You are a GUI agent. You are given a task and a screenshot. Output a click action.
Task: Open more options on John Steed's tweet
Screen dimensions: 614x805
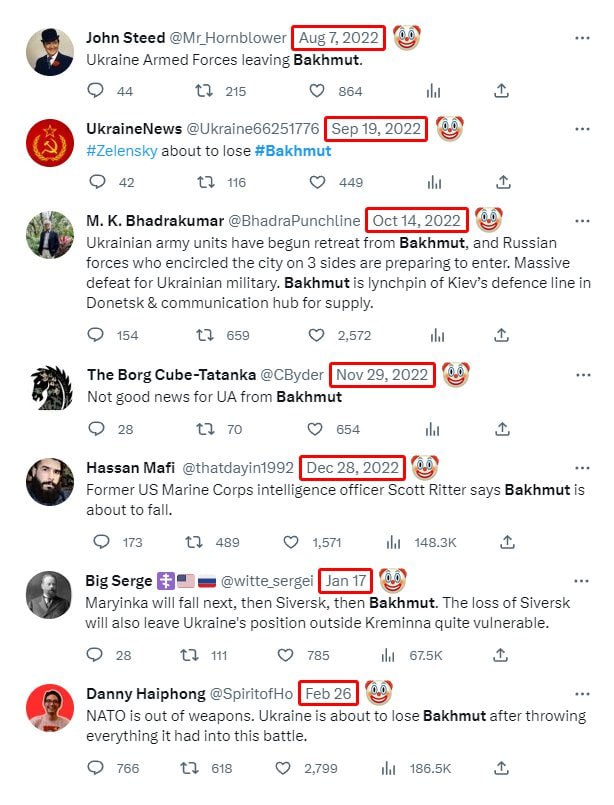click(x=582, y=38)
